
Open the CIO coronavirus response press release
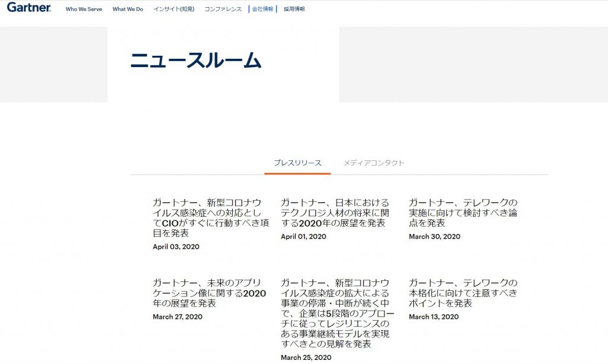tap(211, 218)
